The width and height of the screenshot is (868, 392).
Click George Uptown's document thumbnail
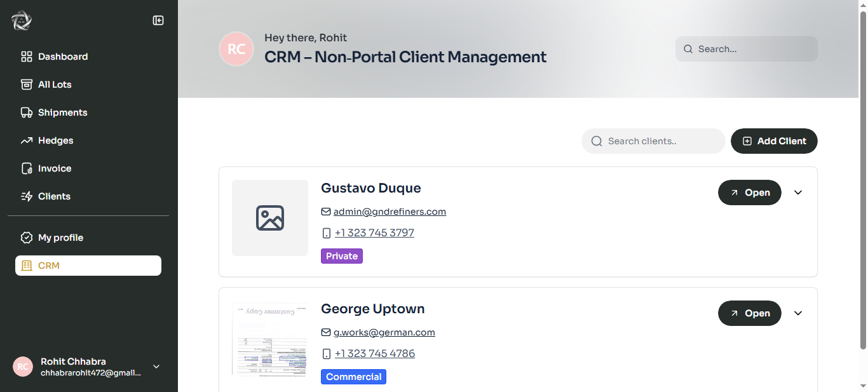[x=270, y=339]
